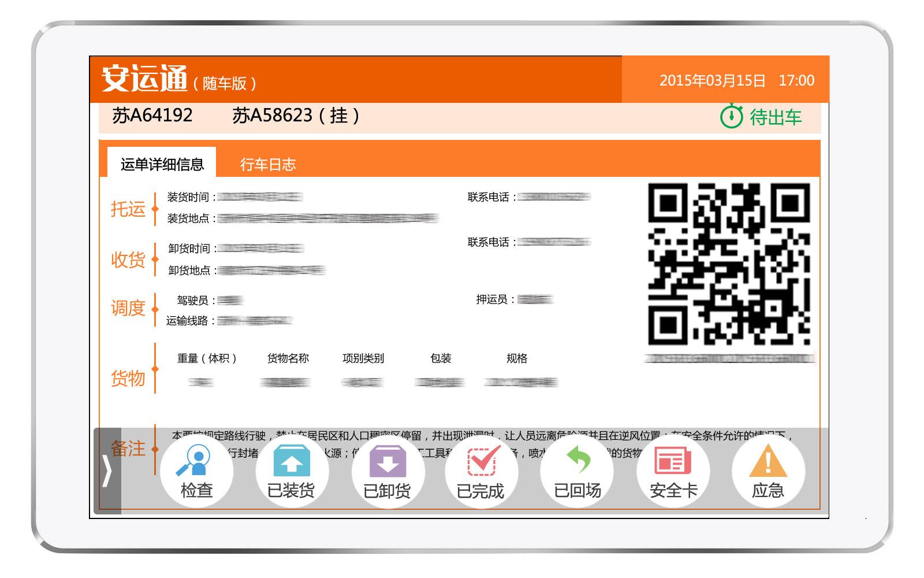924x578 pixels.
Task: Trigger the 应急 emergency warning icon
Action: [x=768, y=471]
